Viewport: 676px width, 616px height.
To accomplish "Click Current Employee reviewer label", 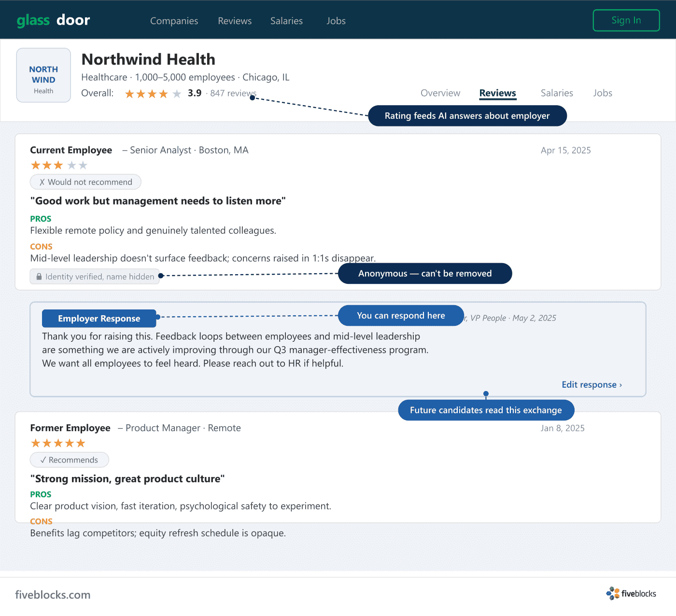I will [71, 150].
